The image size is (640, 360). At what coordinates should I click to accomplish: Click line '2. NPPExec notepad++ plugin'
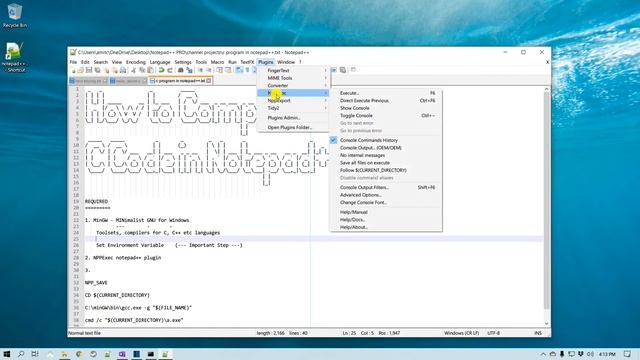point(123,258)
